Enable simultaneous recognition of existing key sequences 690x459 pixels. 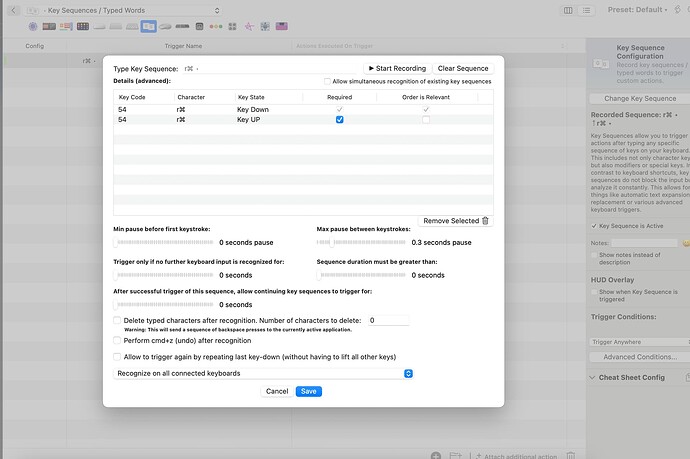[x=328, y=81]
